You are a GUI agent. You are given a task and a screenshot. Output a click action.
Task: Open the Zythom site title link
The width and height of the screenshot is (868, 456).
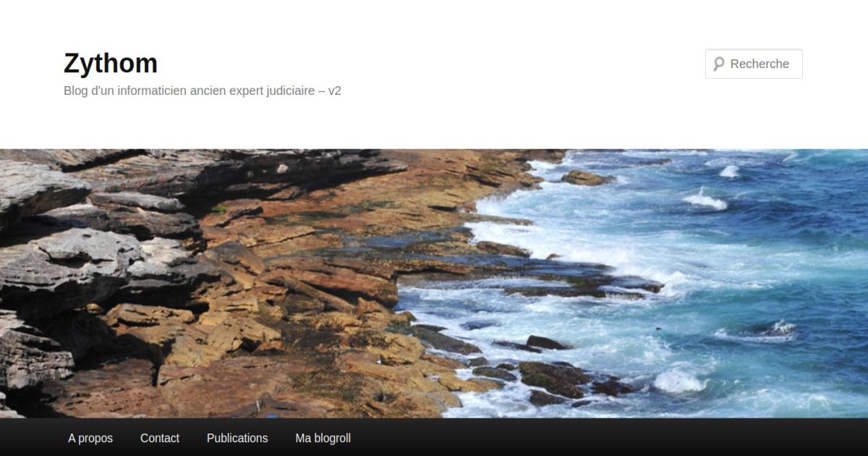(111, 64)
